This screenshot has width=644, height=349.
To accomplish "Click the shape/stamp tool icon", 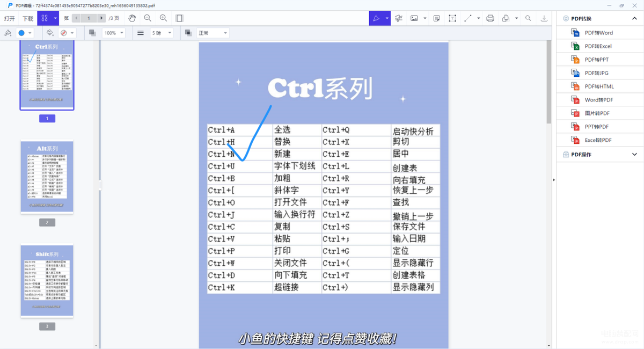I will point(506,18).
